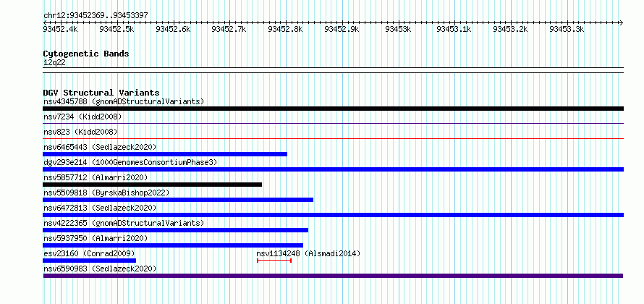This screenshot has height=304, width=644.
Task: Click the nsv4222365 blue variant bar
Action: click(175, 230)
